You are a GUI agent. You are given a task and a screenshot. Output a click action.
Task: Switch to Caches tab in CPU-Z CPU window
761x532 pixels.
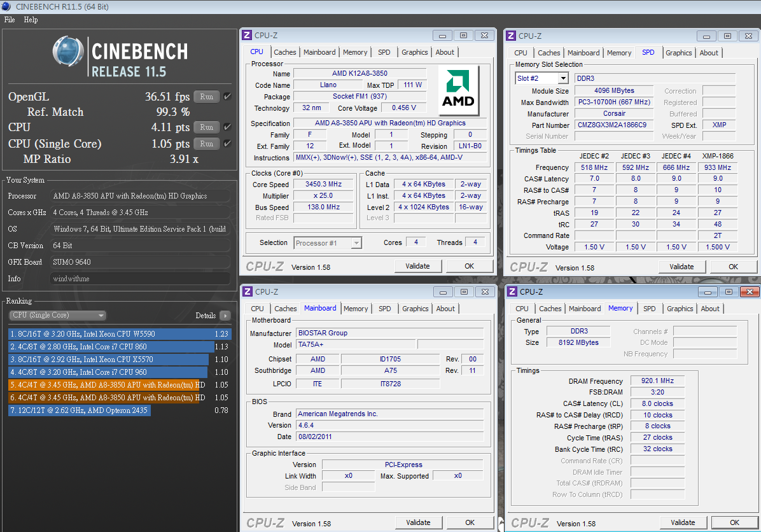coord(284,52)
